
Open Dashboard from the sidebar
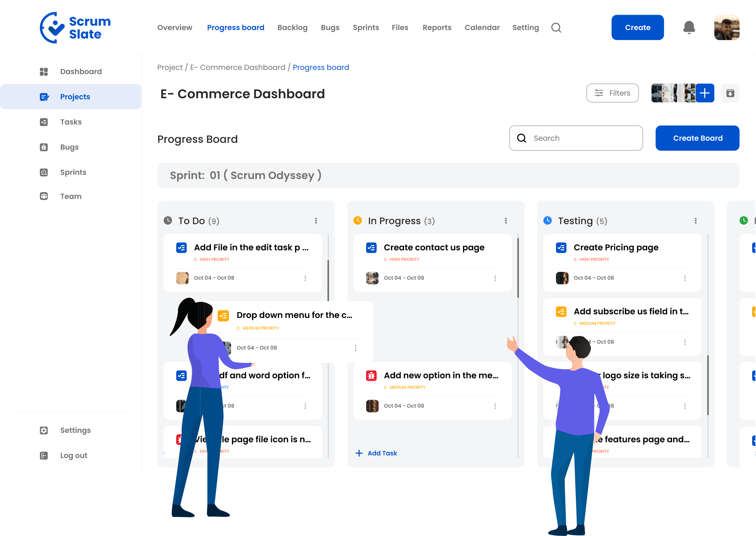click(81, 72)
